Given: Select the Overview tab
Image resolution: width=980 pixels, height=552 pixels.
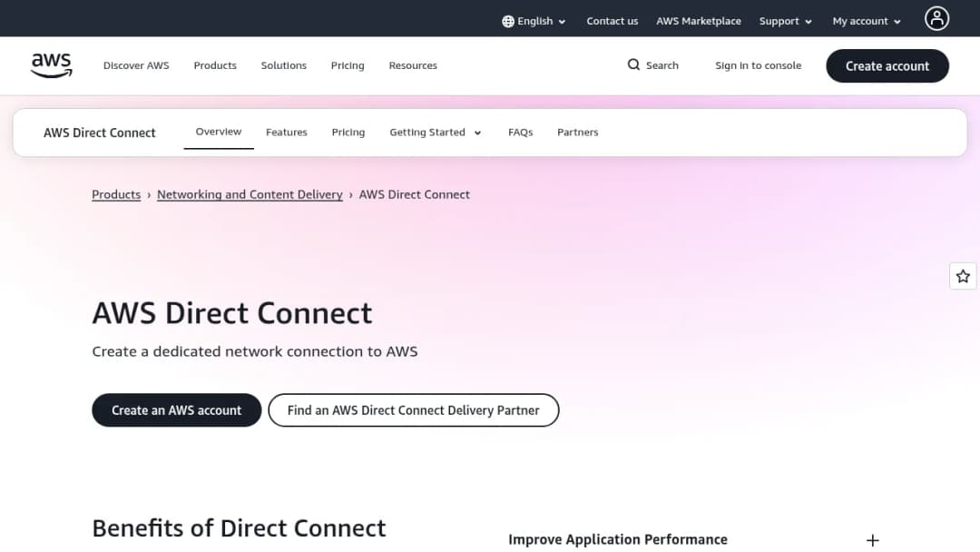Looking at the screenshot, I should click(x=218, y=132).
